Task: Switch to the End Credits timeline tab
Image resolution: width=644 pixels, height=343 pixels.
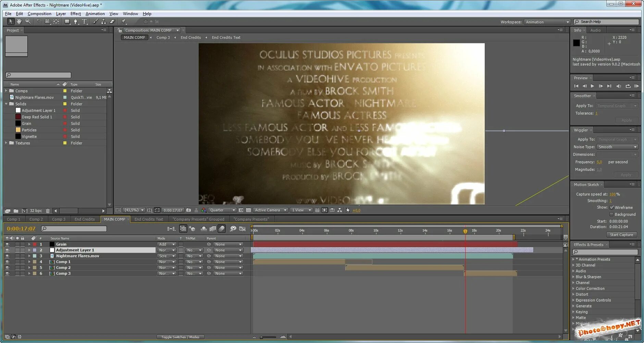Action: tap(84, 219)
